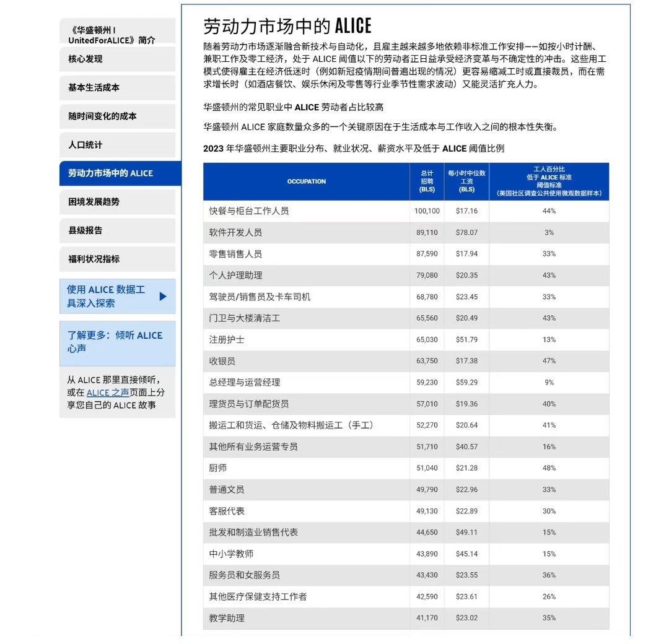Image resolution: width=669 pixels, height=644 pixels.
Task: Click the 2023 年华盛顿州主要职业分布 table title
Action: pyautogui.click(x=353, y=149)
